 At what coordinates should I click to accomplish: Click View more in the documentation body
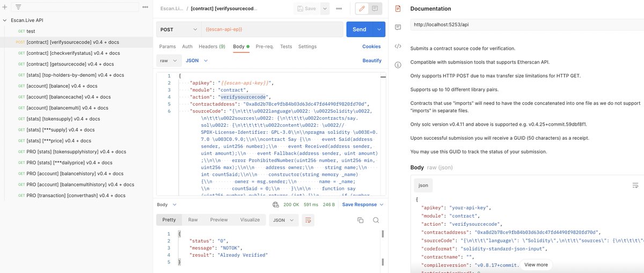536,265
